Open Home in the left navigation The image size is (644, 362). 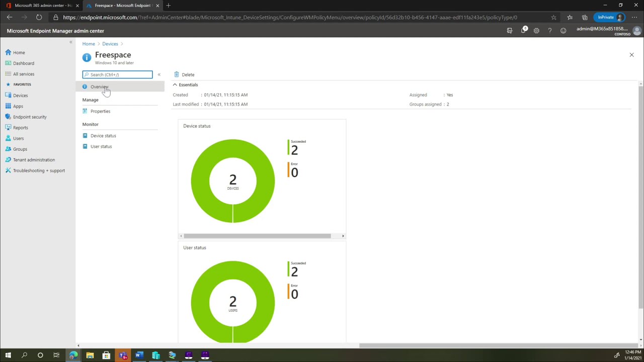pyautogui.click(x=19, y=52)
